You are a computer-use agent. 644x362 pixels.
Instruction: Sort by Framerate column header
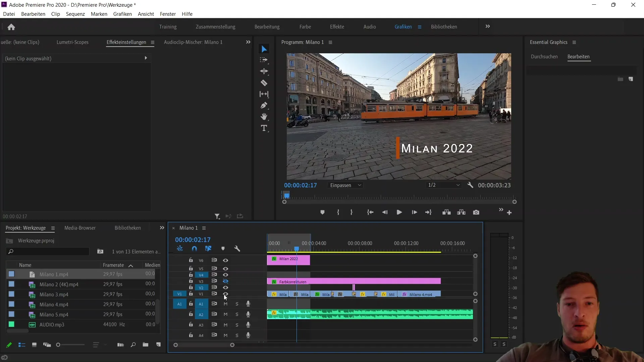pyautogui.click(x=113, y=265)
